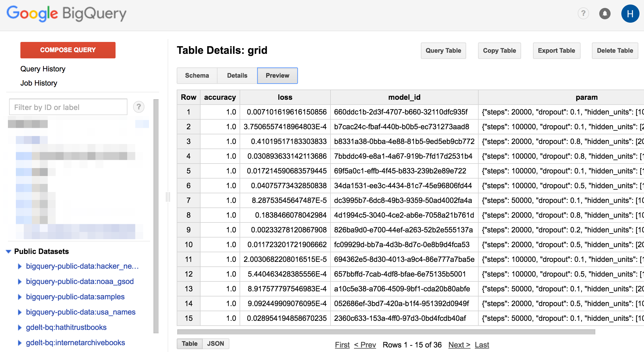Select loss value 0.030893633142113686
This screenshot has height=352, width=644.
(x=285, y=156)
